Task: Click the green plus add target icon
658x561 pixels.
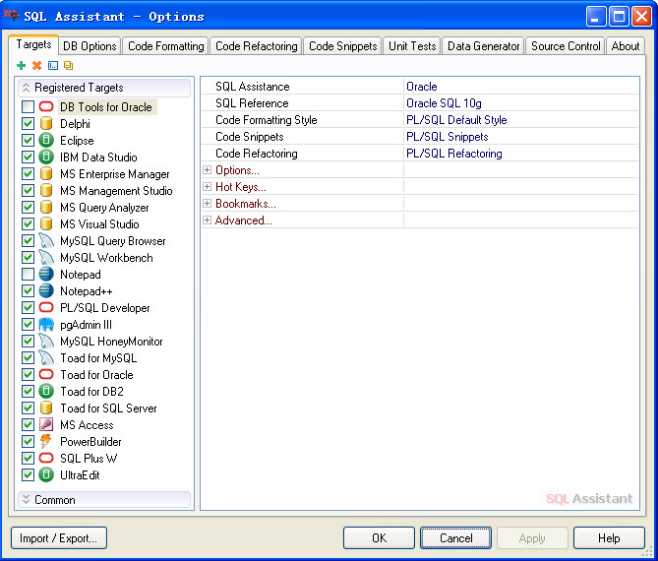Action: click(x=21, y=65)
